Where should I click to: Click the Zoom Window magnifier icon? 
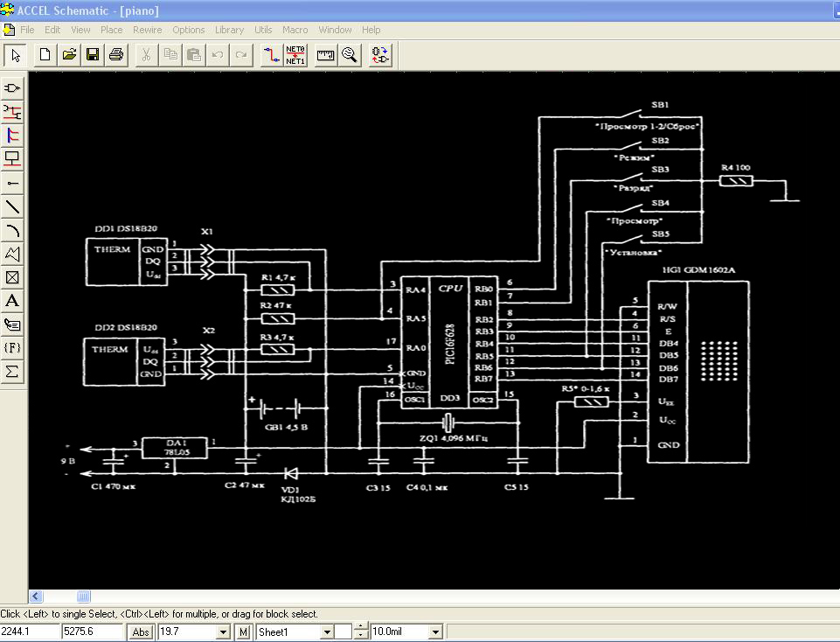[350, 55]
